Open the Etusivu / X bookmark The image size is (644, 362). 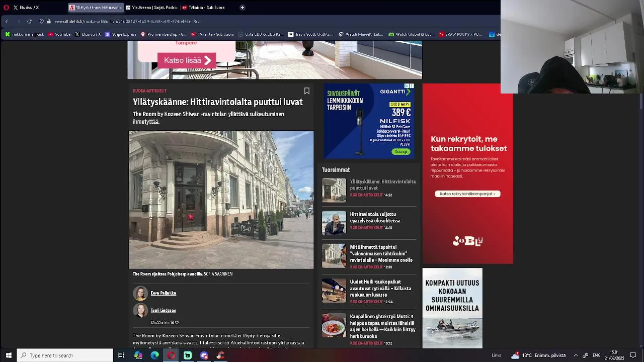pyautogui.click(x=88, y=34)
